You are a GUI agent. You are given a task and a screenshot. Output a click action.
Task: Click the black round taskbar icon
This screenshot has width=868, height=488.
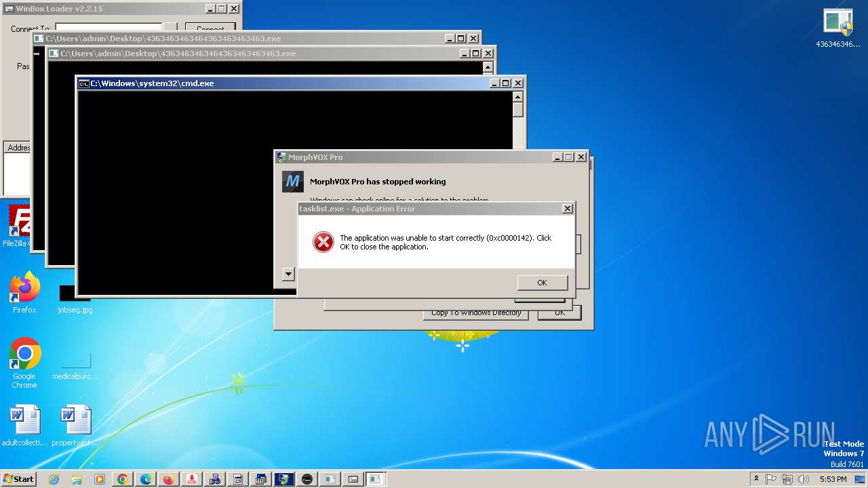[307, 479]
